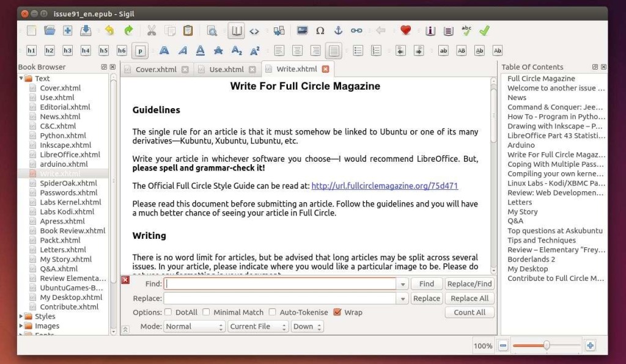Switch to the Use.xhtml editor tab

click(x=226, y=70)
